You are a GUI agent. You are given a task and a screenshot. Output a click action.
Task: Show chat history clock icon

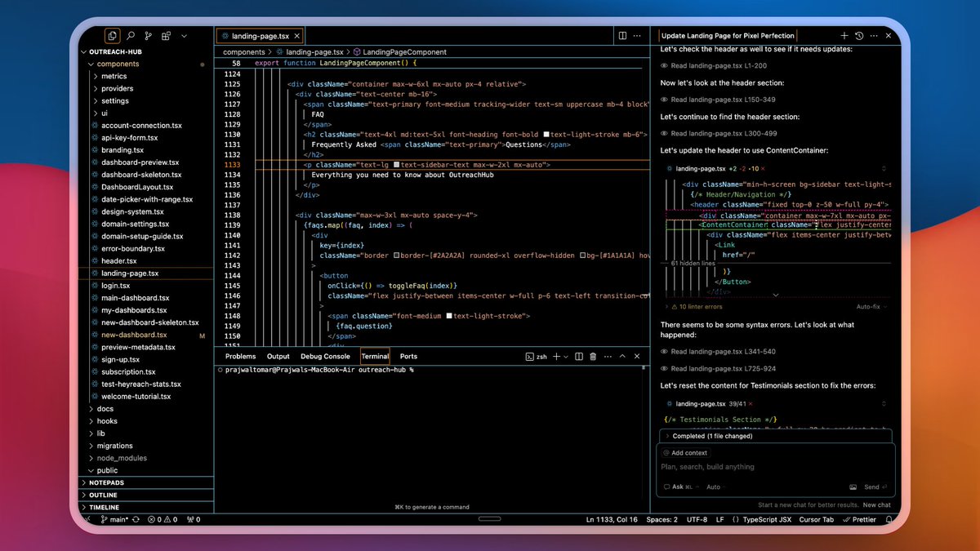click(859, 36)
